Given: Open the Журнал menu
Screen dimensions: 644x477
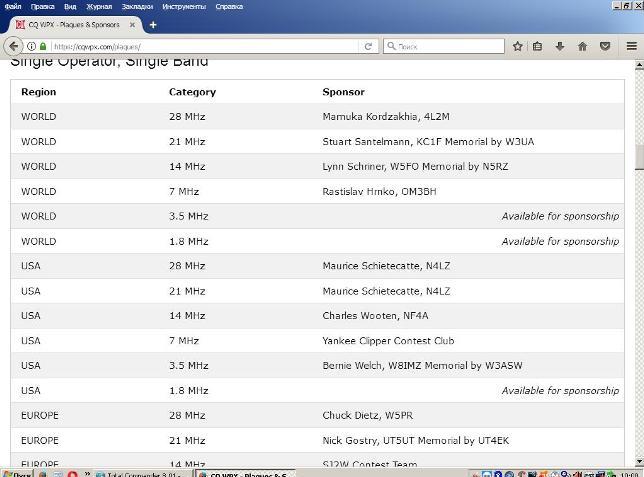Looking at the screenshot, I should 99,6.
